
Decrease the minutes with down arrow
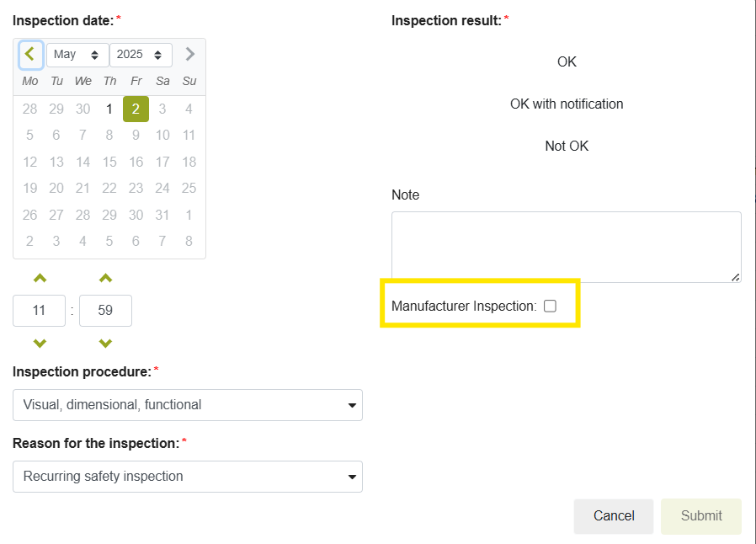(105, 343)
